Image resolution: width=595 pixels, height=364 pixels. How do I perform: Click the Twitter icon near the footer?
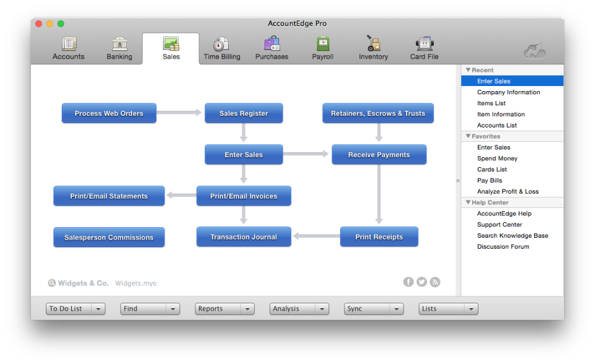421,282
